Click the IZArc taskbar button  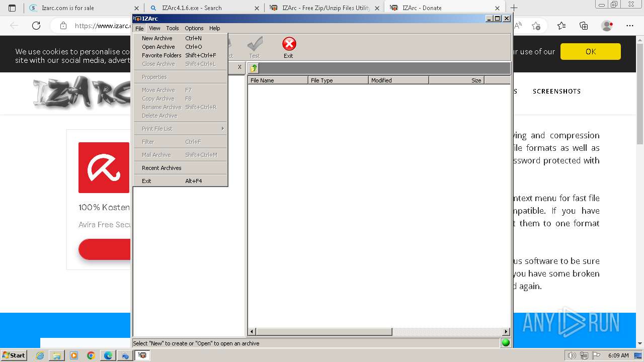tap(143, 355)
